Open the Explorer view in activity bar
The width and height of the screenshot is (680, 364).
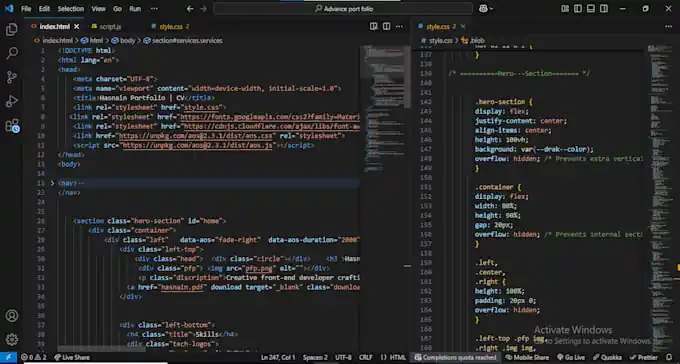12,30
